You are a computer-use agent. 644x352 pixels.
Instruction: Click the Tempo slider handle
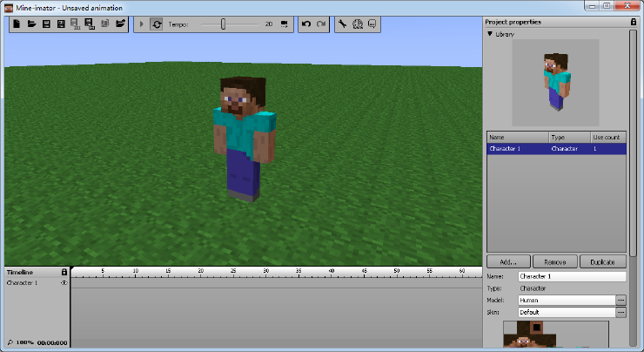click(x=223, y=24)
